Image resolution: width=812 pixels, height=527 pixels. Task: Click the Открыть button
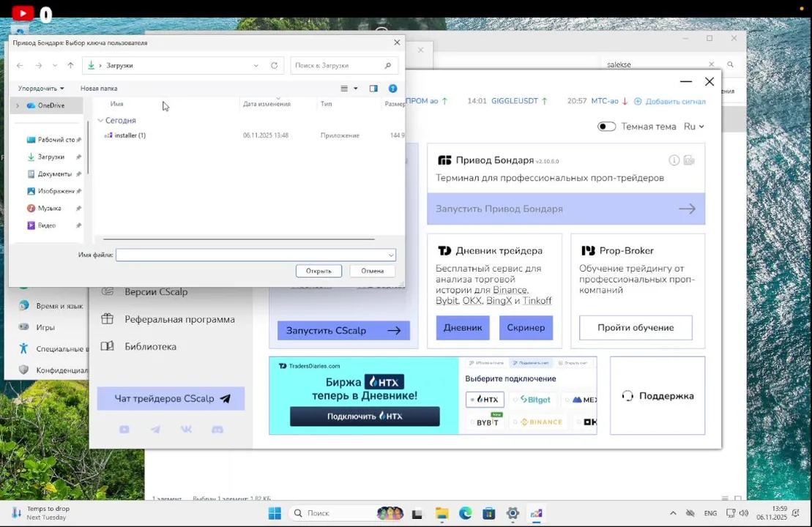click(319, 271)
